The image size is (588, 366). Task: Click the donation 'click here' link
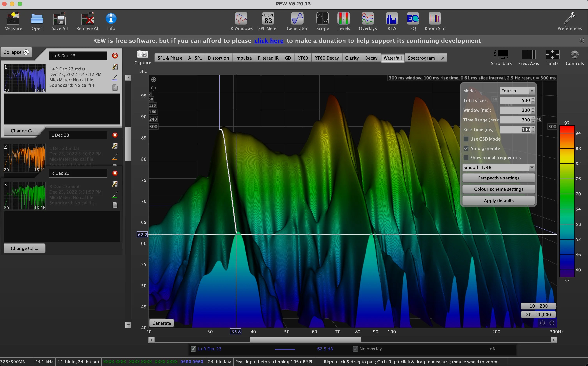pyautogui.click(x=269, y=41)
